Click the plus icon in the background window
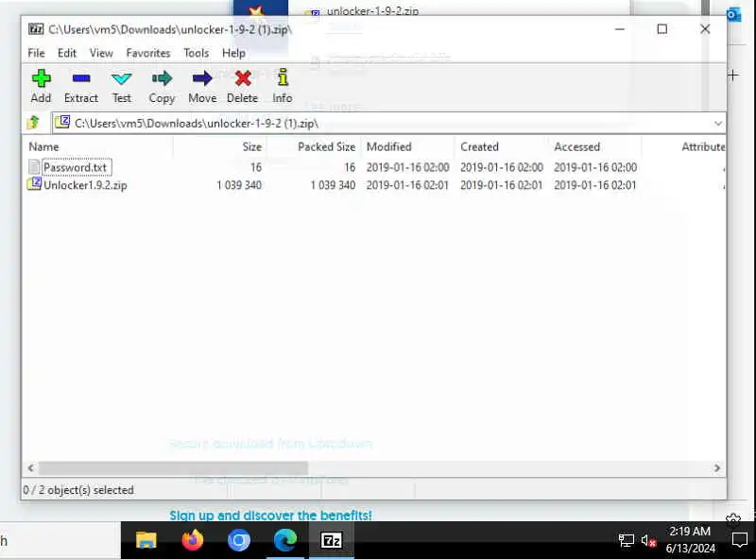The image size is (756, 559). 733,76
